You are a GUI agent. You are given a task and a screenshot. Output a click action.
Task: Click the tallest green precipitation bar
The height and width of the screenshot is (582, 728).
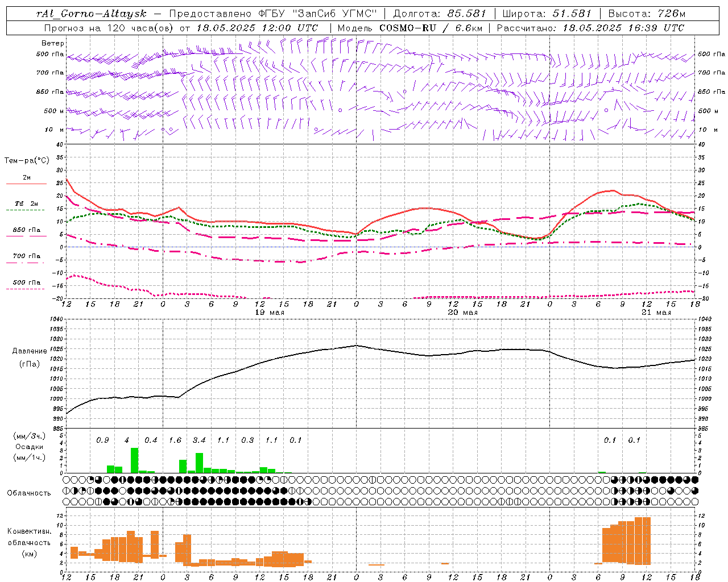tap(135, 460)
